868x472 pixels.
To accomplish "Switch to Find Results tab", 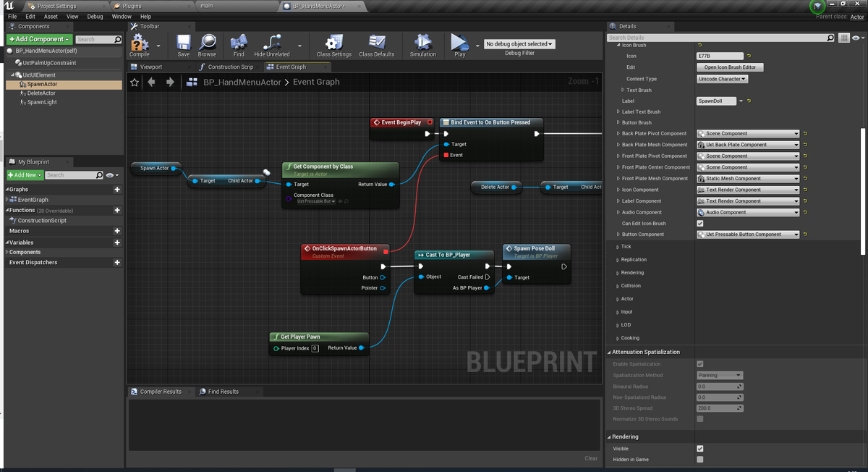I will pos(223,392).
